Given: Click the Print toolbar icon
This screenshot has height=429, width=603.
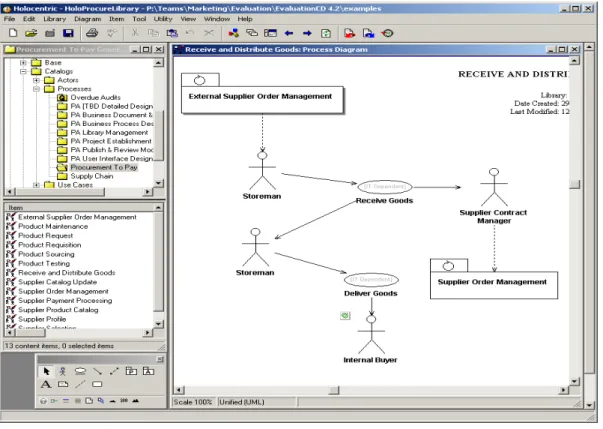Looking at the screenshot, I should pyautogui.click(x=92, y=33).
